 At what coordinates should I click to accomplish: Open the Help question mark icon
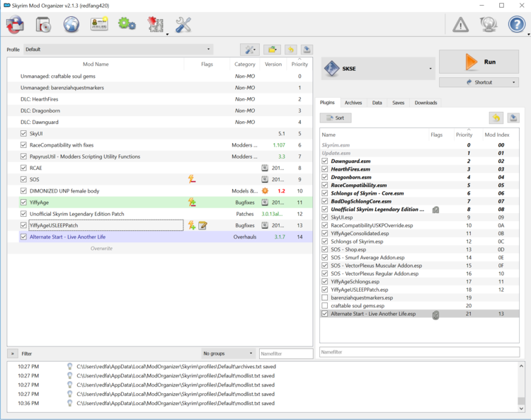pos(516,25)
